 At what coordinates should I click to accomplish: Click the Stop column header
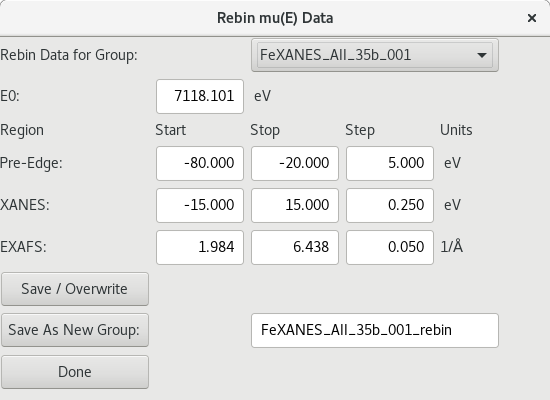pyautogui.click(x=265, y=131)
